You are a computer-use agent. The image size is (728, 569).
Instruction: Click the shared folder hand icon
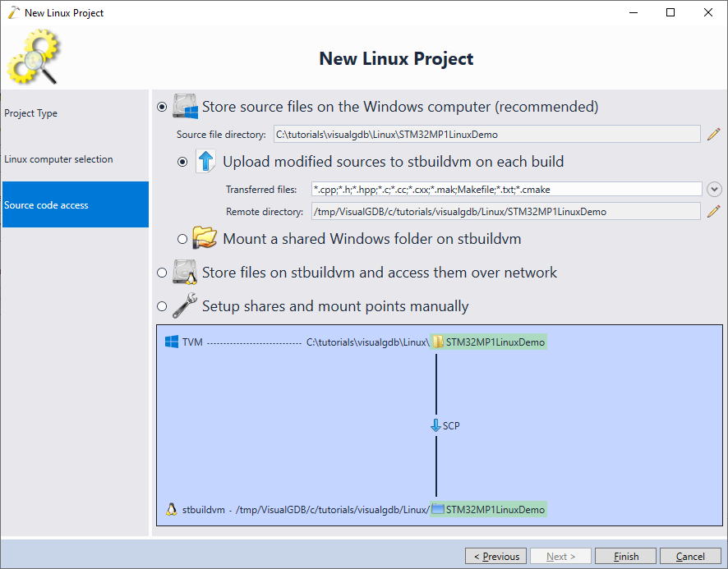[x=205, y=237]
